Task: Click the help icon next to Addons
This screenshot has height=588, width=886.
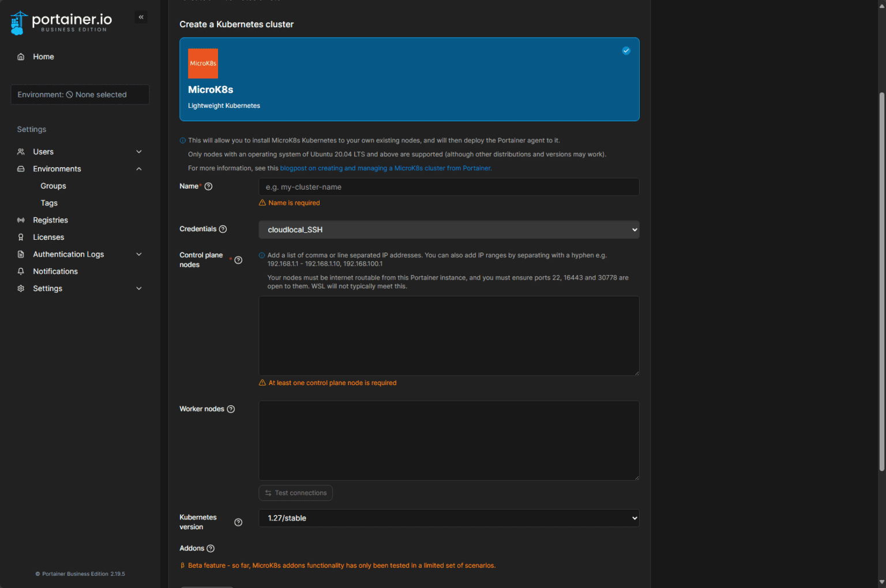Action: (211, 548)
